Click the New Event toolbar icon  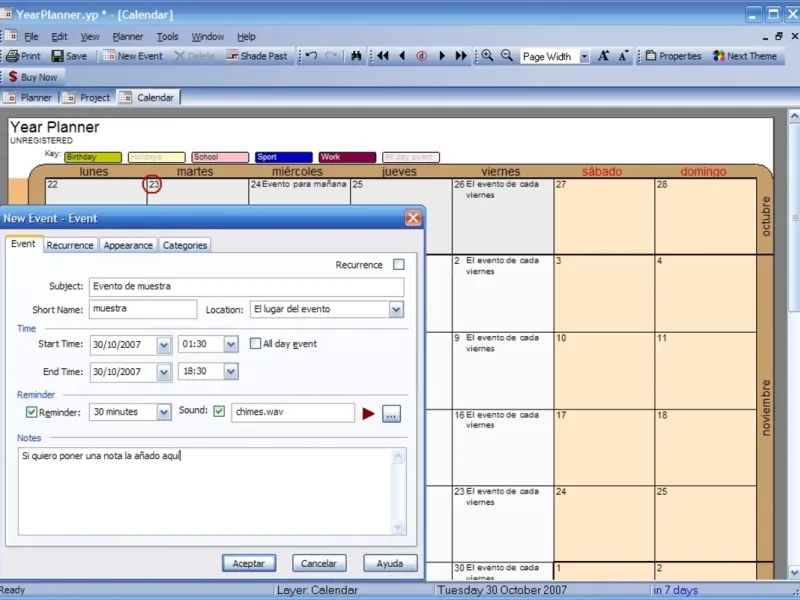(x=109, y=56)
